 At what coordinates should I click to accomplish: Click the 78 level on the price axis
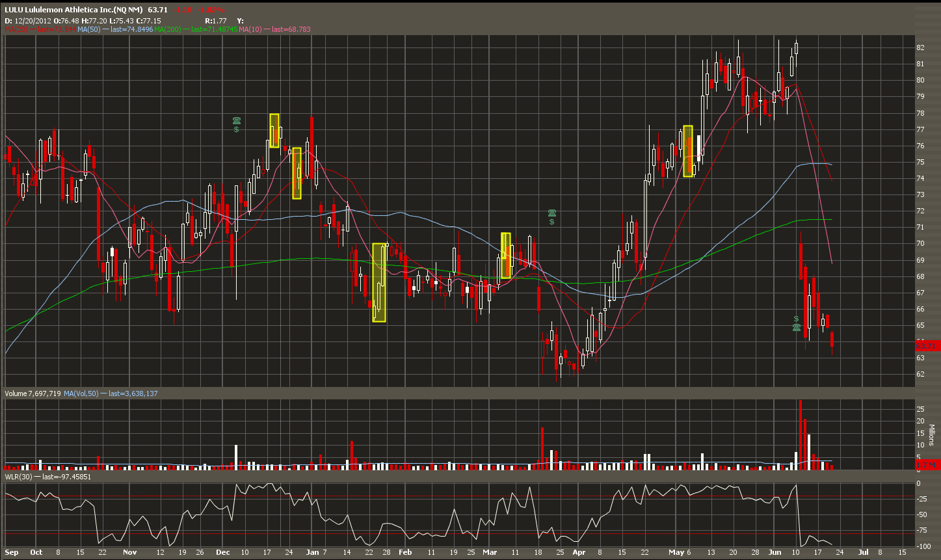click(921, 113)
